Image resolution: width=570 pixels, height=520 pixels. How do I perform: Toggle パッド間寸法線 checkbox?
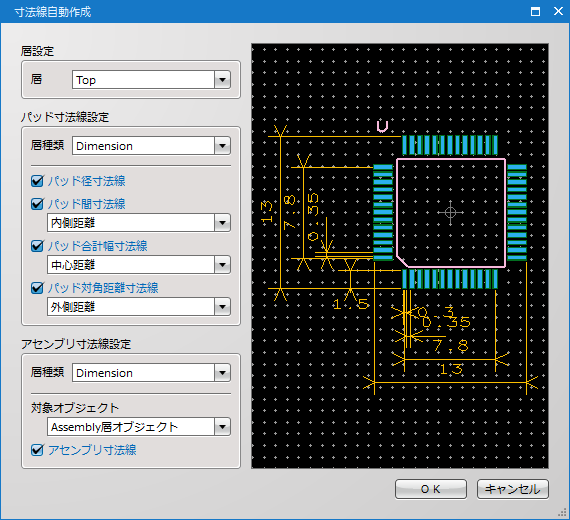[37, 204]
